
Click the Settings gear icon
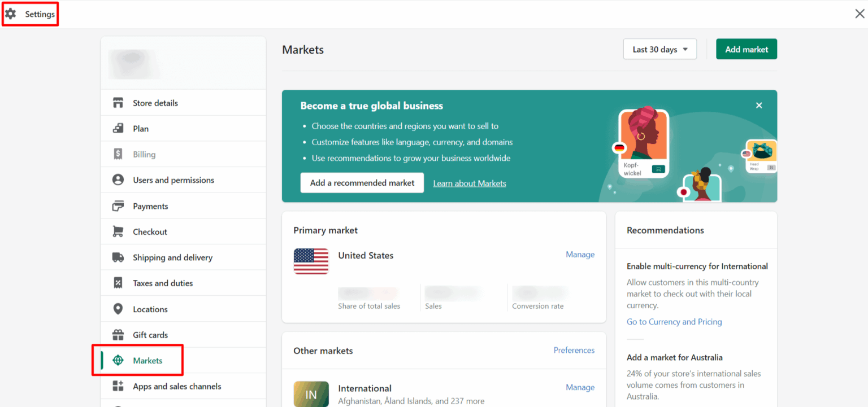coord(11,12)
